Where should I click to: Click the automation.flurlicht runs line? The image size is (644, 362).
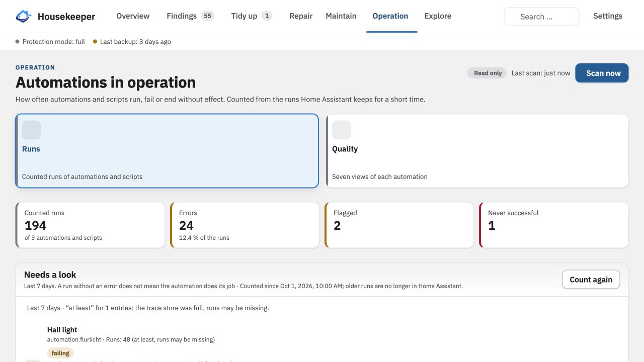click(131, 339)
